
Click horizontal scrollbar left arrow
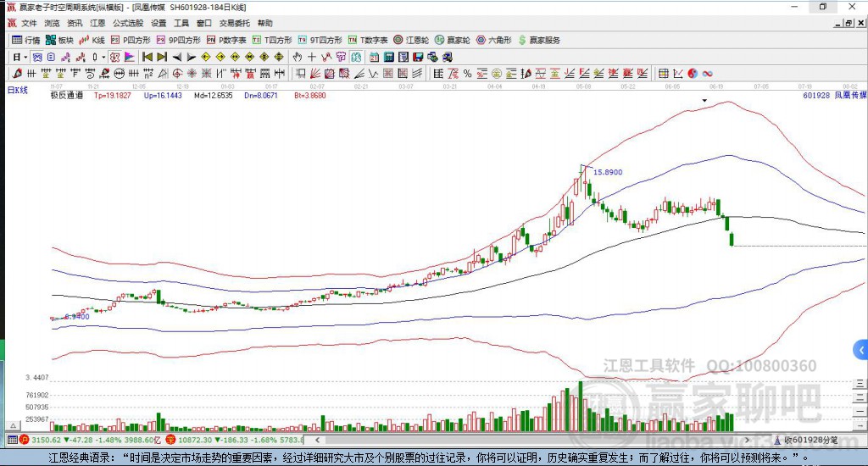317,440
